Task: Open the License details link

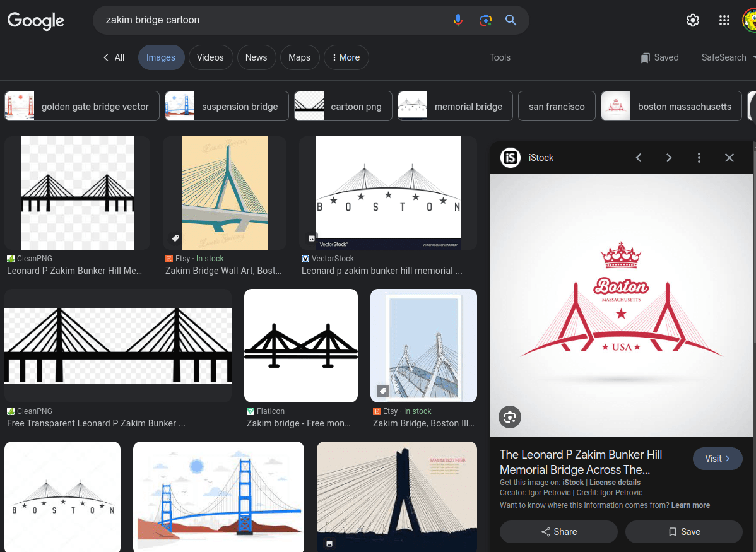Action: click(615, 483)
